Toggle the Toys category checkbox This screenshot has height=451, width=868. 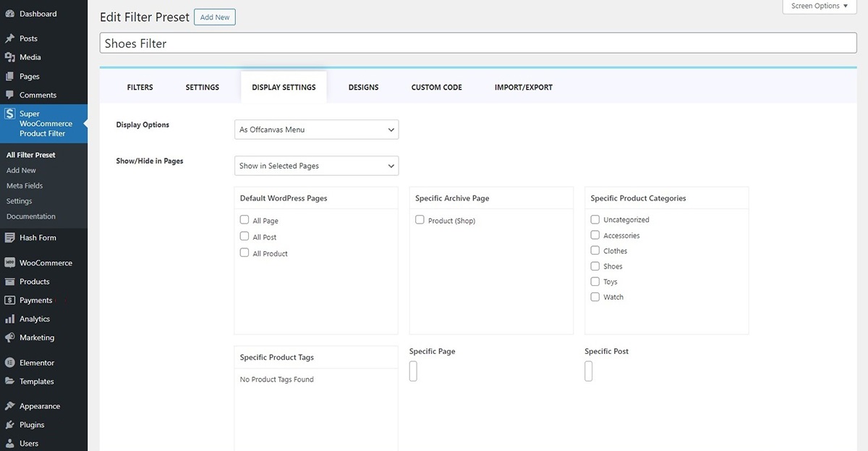click(595, 282)
